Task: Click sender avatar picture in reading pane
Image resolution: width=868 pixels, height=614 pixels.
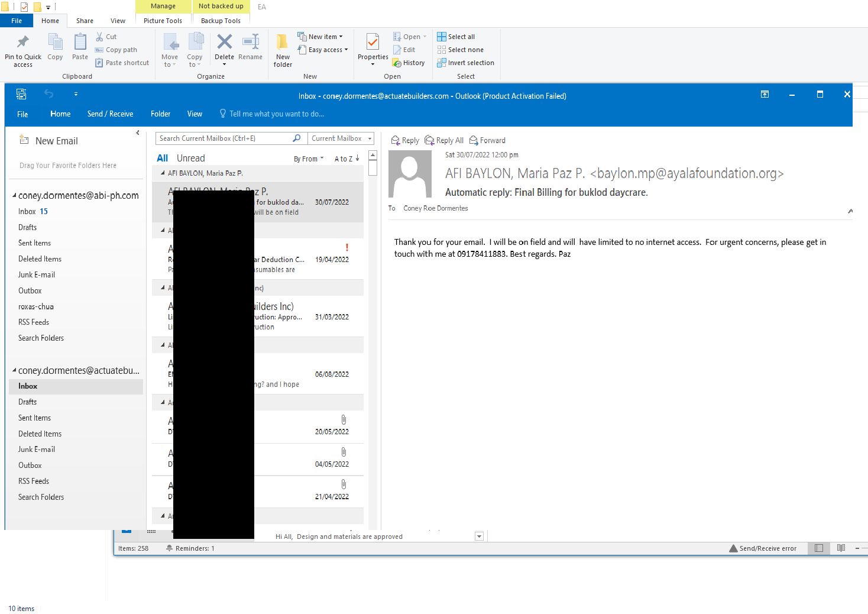Action: click(x=410, y=174)
